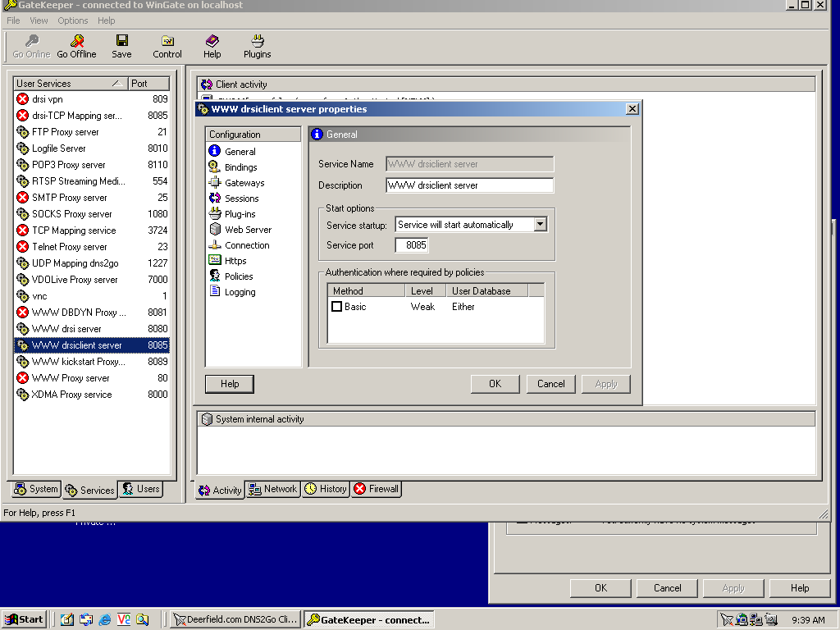Click the Save floppy disk icon

pos(121,41)
